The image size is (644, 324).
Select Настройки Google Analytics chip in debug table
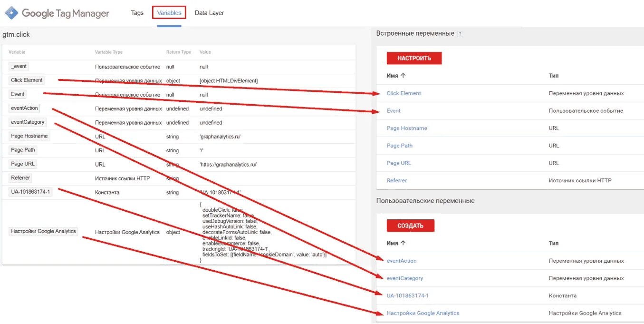pyautogui.click(x=43, y=231)
